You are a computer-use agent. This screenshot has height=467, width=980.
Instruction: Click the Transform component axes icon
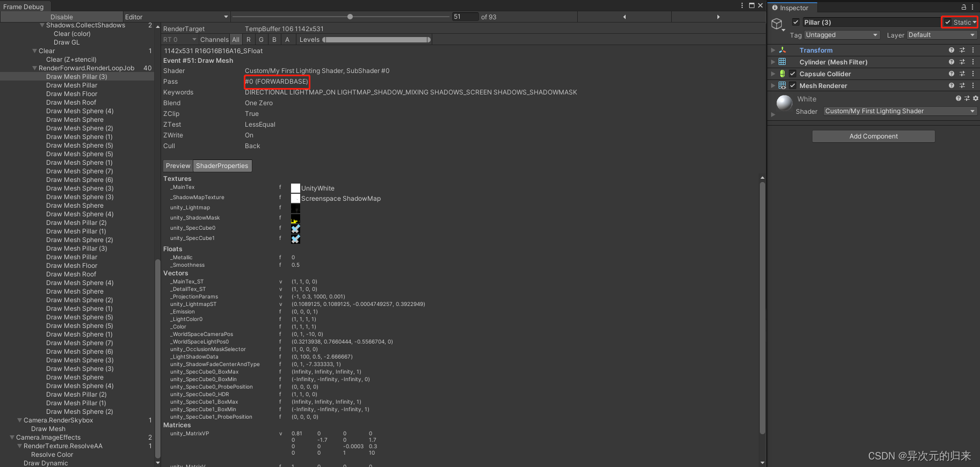(782, 50)
